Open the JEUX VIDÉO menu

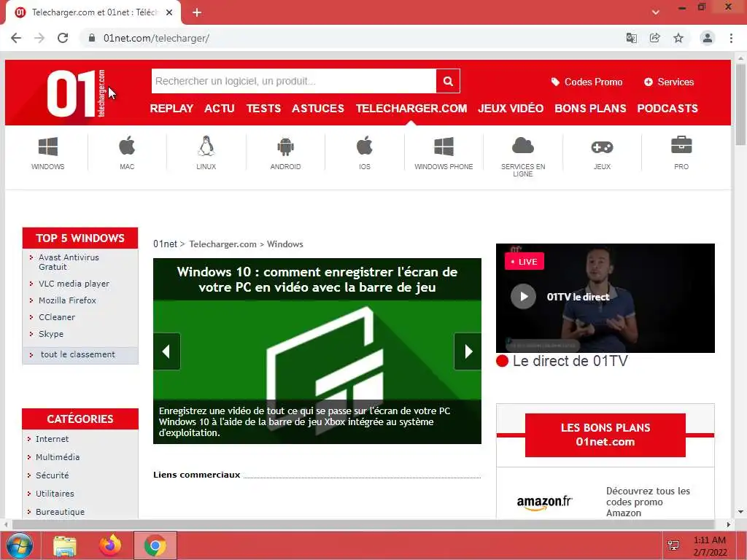point(511,109)
